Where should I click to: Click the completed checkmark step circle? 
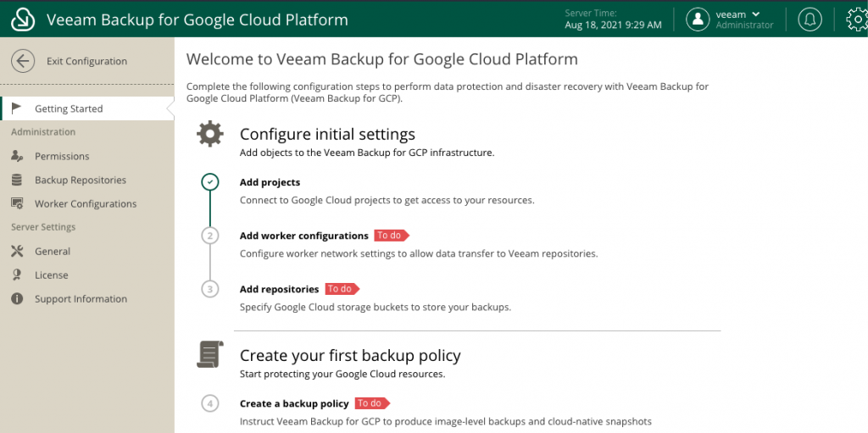210,182
